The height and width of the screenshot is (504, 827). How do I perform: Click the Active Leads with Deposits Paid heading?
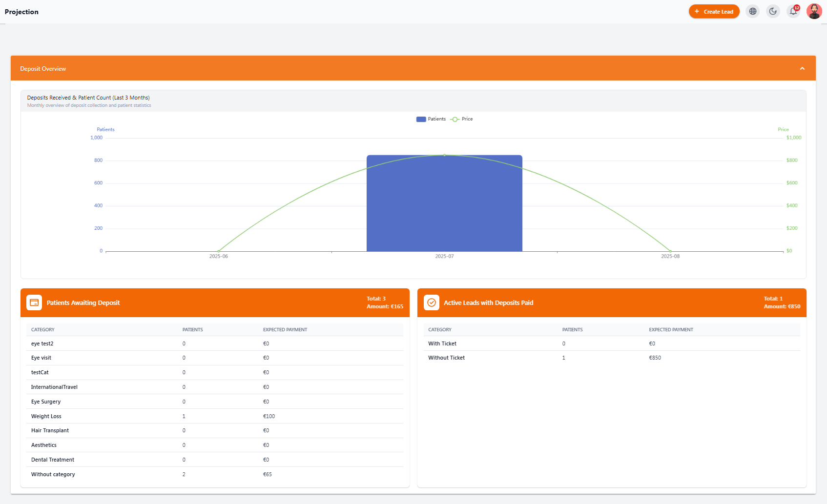488,302
